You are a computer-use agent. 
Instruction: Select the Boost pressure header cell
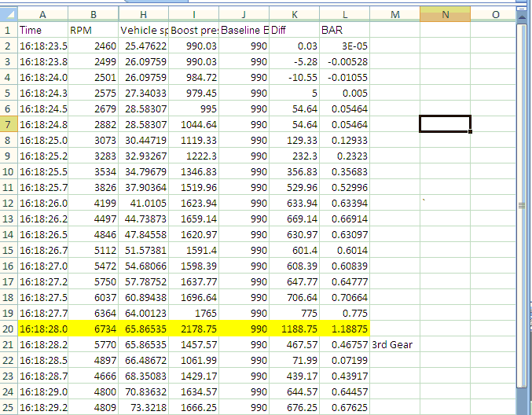[194, 30]
